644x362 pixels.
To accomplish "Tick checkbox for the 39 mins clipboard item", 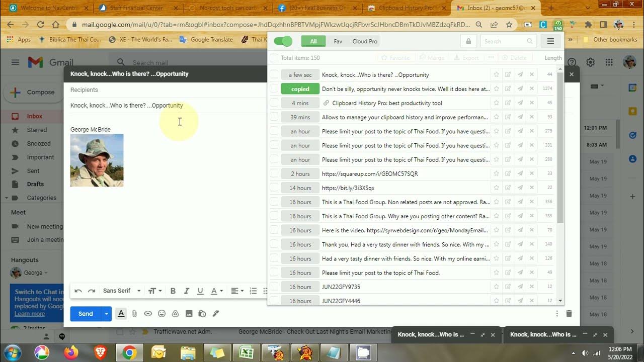I will click(x=274, y=117).
